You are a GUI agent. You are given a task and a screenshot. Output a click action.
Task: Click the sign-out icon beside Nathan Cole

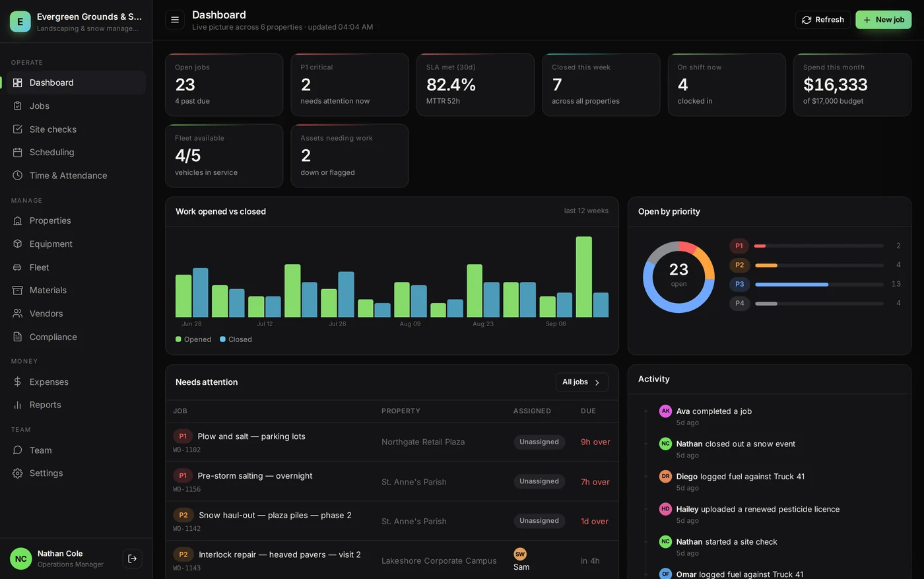[x=132, y=559]
